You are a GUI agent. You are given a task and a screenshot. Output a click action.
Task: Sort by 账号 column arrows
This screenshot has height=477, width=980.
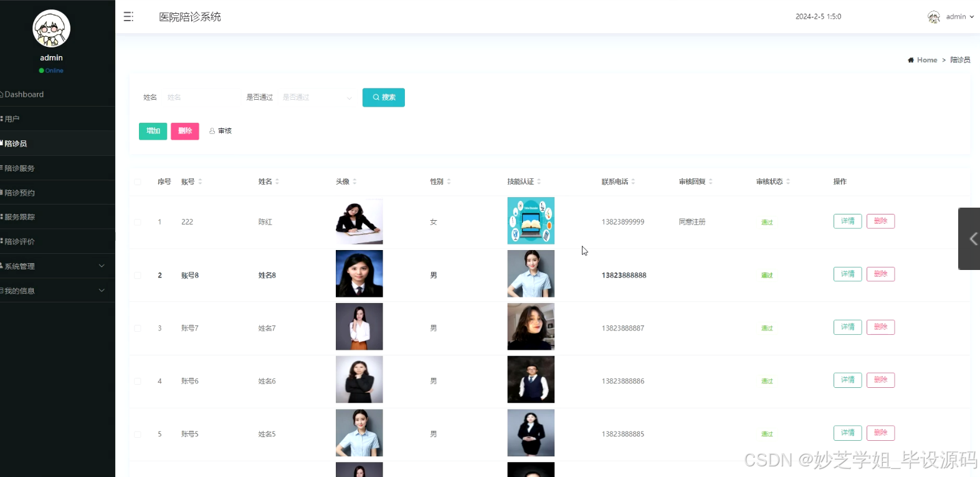coord(200,181)
